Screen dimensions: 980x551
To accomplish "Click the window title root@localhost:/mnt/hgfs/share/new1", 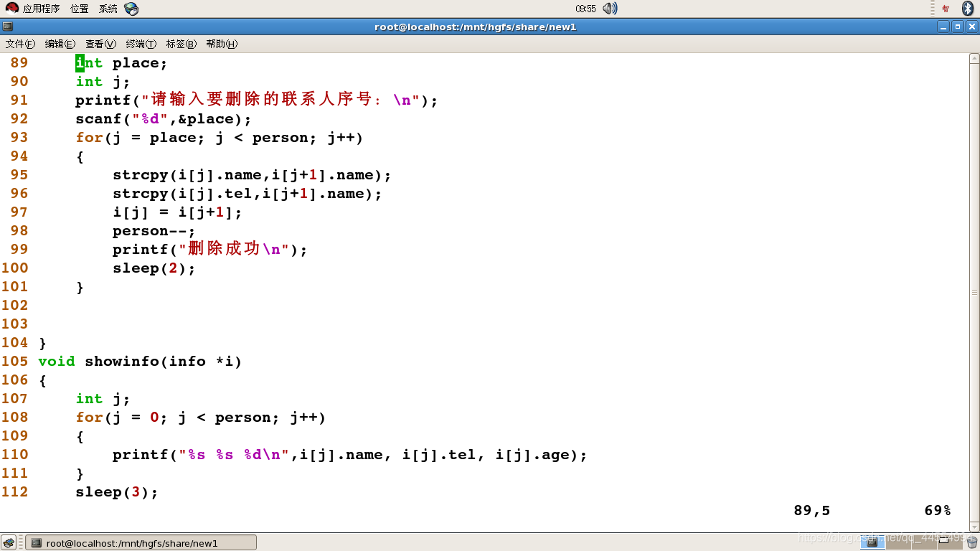I will 476,27.
